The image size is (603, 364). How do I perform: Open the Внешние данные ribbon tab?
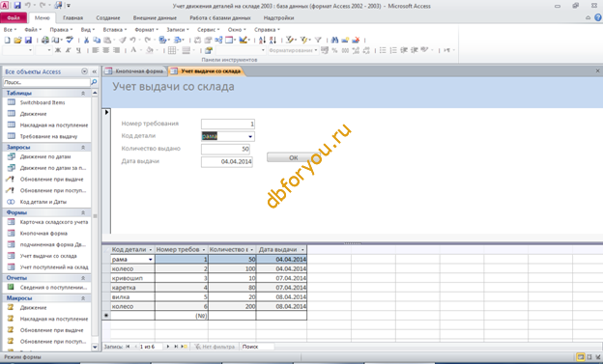pos(155,17)
